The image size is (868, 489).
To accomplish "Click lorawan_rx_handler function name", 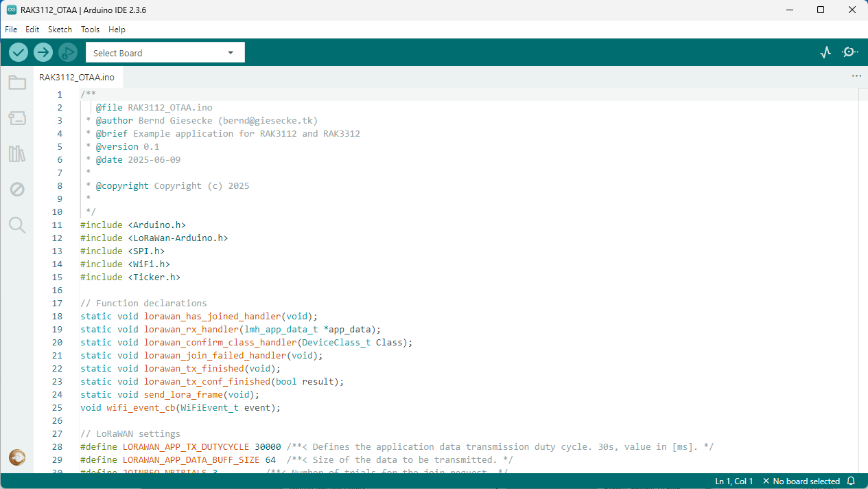I will coord(191,330).
